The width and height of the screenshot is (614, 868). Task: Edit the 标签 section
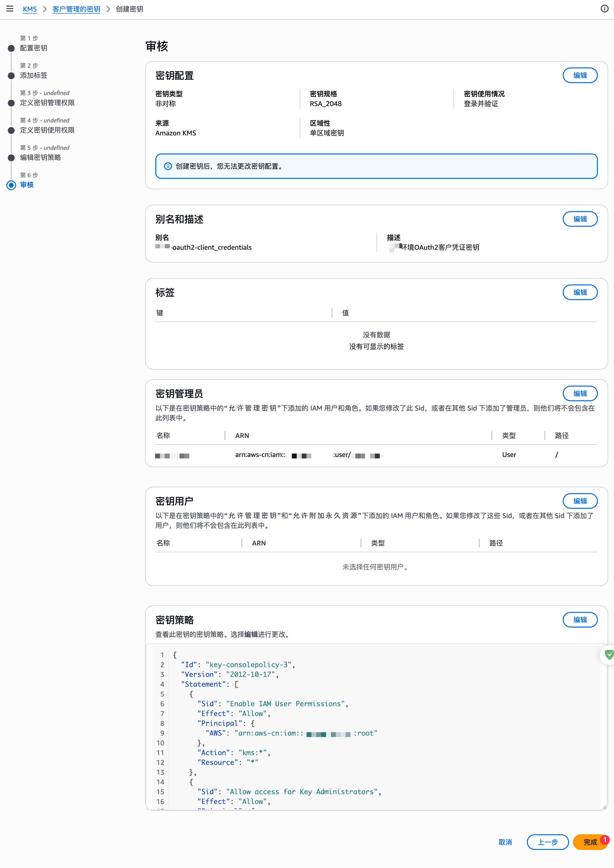(580, 292)
